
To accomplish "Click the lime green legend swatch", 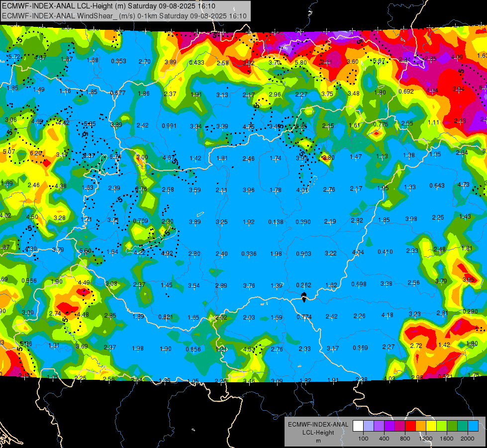I will pyautogui.click(x=442, y=426).
